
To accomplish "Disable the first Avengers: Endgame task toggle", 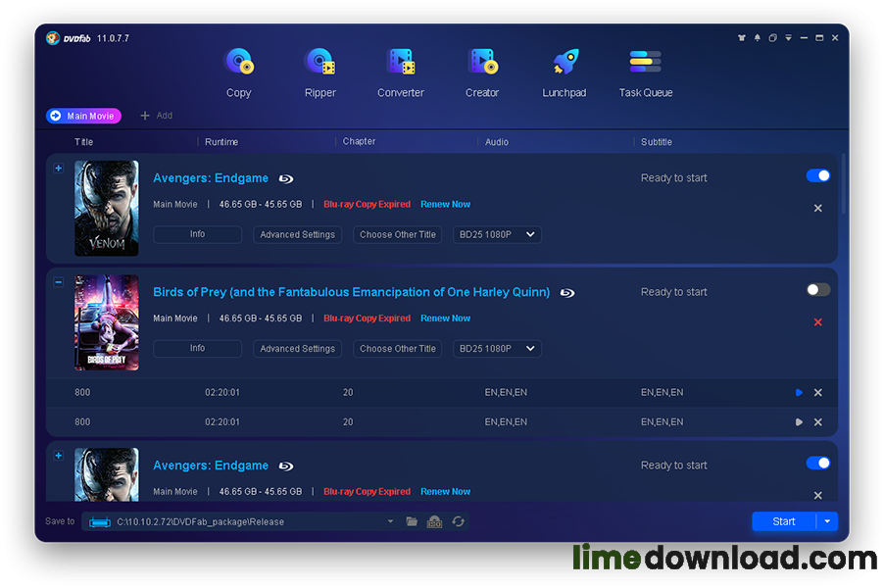I will point(817,176).
